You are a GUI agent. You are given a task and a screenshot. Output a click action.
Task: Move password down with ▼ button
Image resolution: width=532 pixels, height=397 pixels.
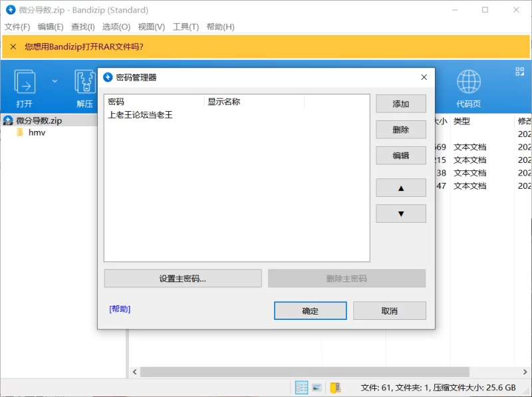[x=401, y=213]
